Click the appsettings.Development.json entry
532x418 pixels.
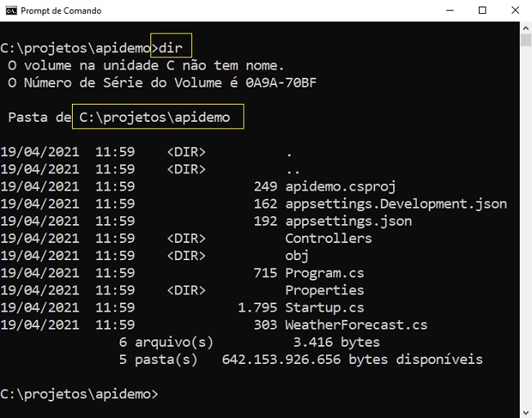click(x=396, y=204)
